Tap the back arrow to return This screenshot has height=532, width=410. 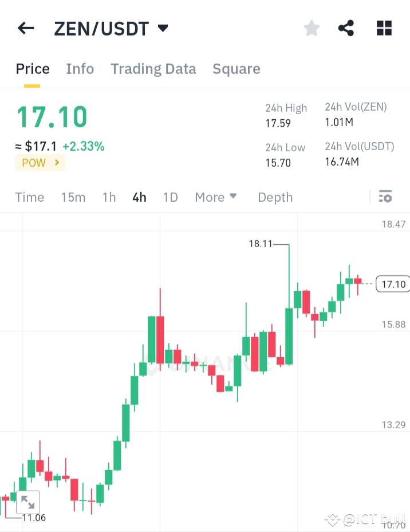(25, 28)
